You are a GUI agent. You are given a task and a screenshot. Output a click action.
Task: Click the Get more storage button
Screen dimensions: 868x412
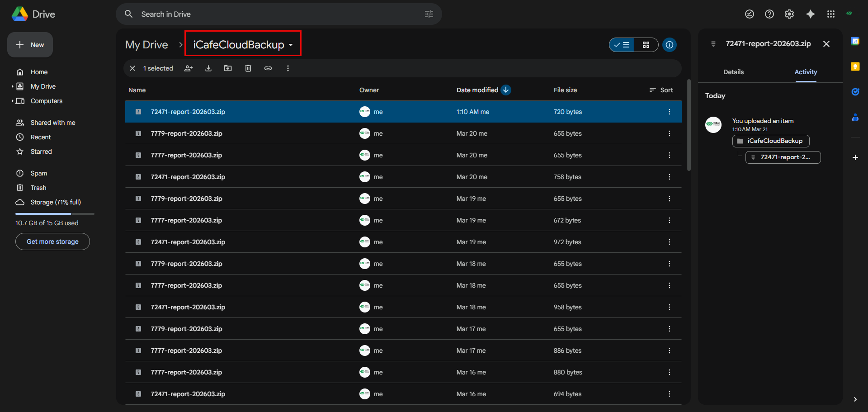(52, 242)
